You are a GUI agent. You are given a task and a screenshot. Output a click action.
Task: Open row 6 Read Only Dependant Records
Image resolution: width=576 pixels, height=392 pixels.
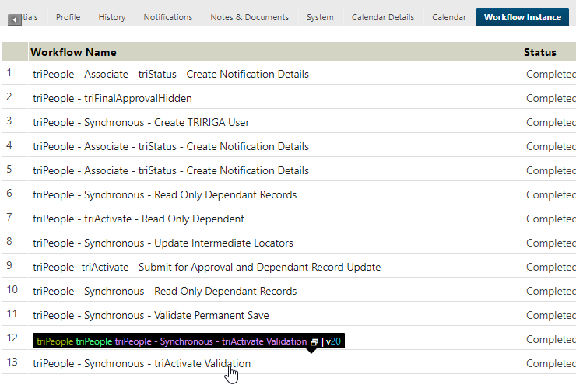164,194
